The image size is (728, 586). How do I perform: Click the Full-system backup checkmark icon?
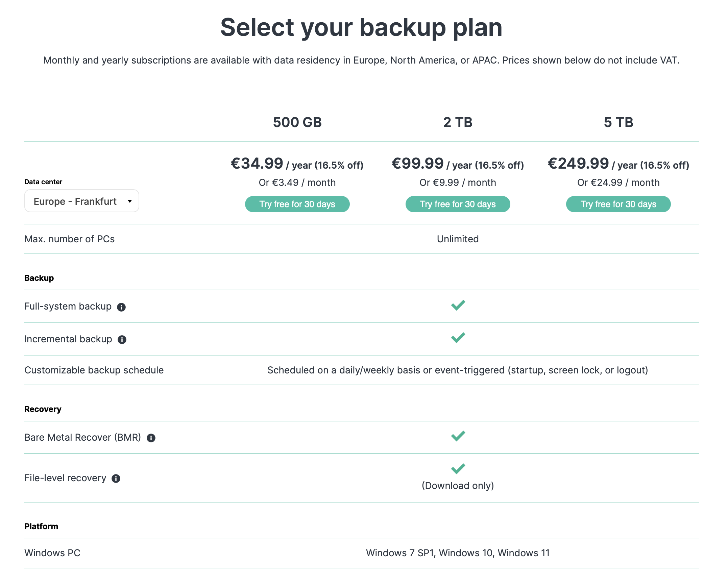tap(458, 305)
